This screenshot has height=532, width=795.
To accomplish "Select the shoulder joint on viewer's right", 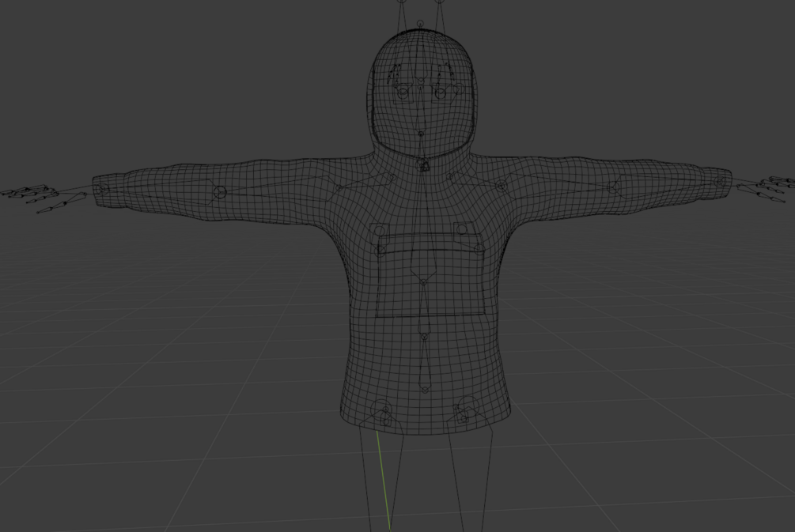I will tap(502, 187).
